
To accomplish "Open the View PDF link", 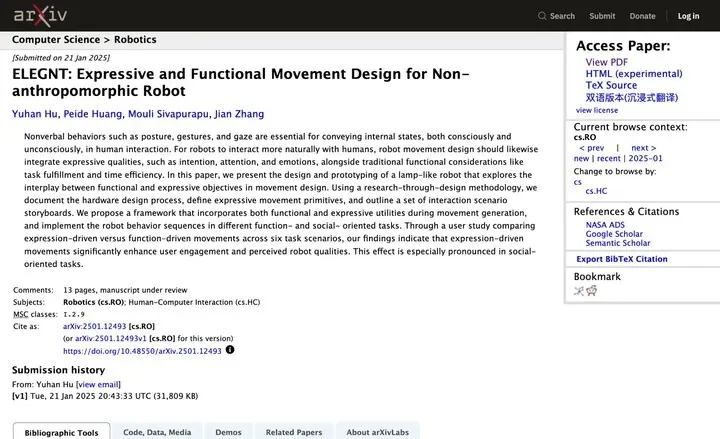I will pos(606,62).
